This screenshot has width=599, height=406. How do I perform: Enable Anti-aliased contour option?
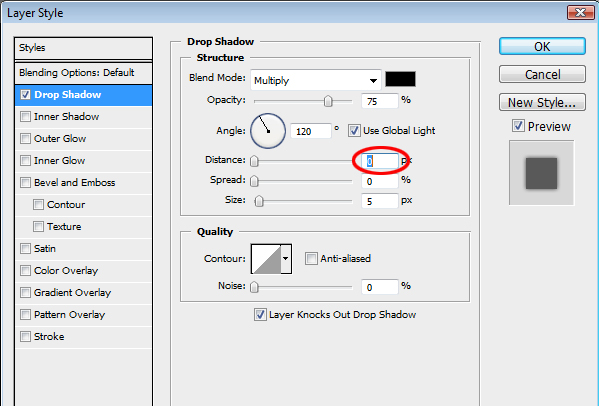pyautogui.click(x=311, y=259)
